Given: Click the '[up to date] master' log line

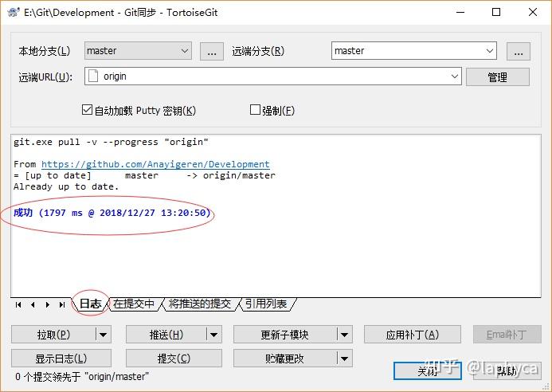Looking at the screenshot, I should pyautogui.click(x=144, y=175).
